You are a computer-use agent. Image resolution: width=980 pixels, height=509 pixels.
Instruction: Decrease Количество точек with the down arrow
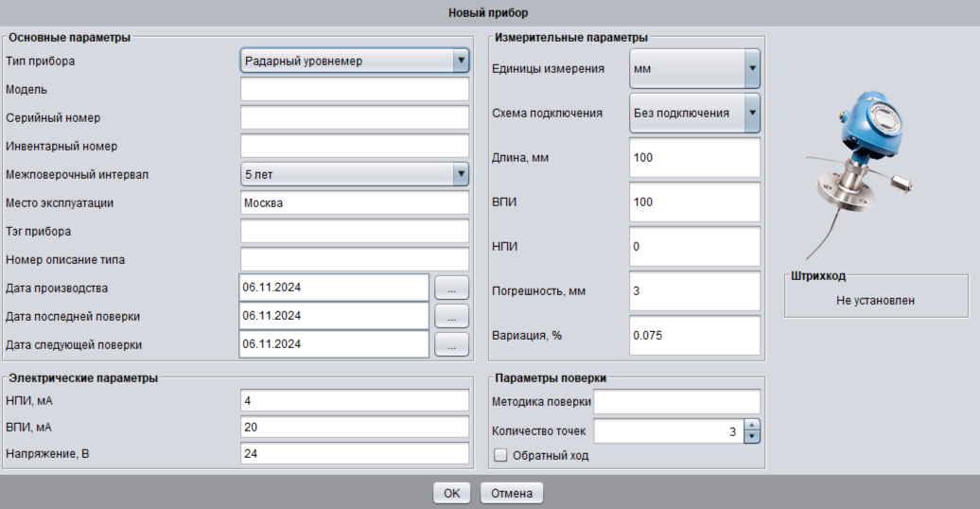pyautogui.click(x=752, y=436)
